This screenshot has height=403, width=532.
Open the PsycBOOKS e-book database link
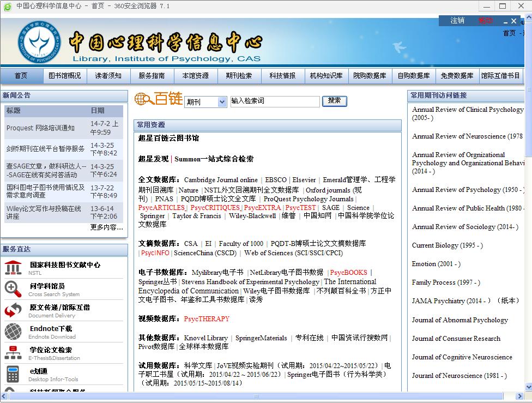(348, 272)
